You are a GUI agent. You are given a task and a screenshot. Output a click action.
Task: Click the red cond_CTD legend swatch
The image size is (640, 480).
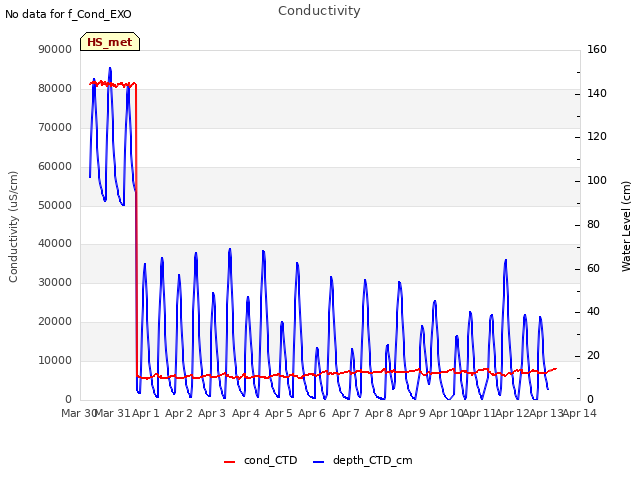coord(229,462)
